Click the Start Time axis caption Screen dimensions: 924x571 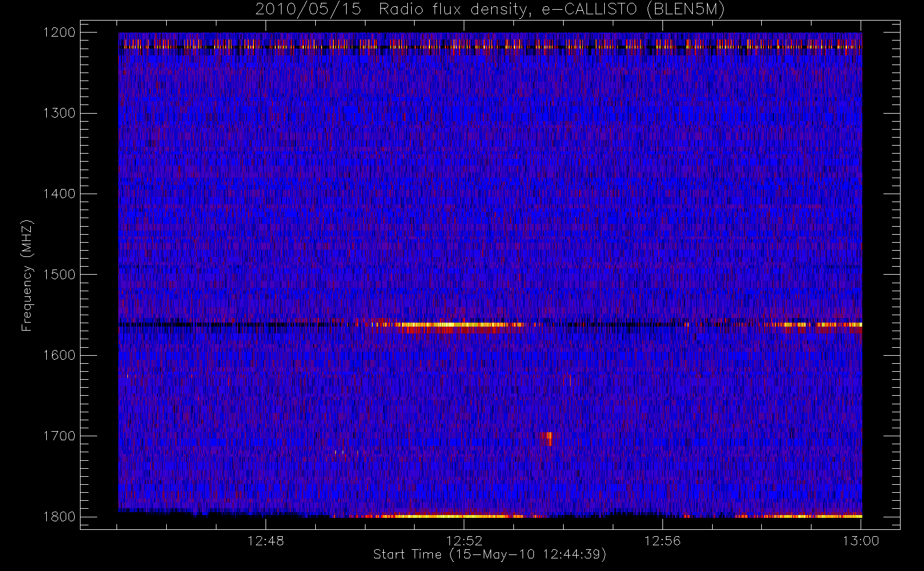coord(489,554)
